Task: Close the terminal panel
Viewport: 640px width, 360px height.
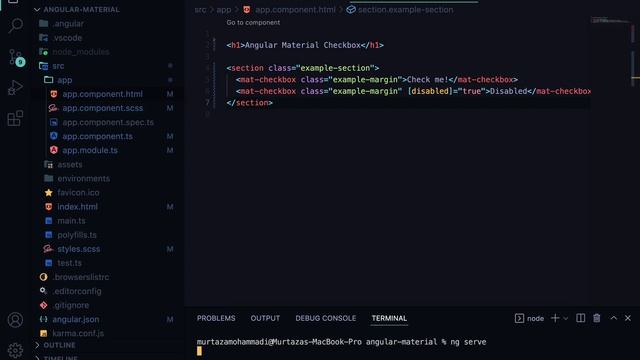Action: 628,318
